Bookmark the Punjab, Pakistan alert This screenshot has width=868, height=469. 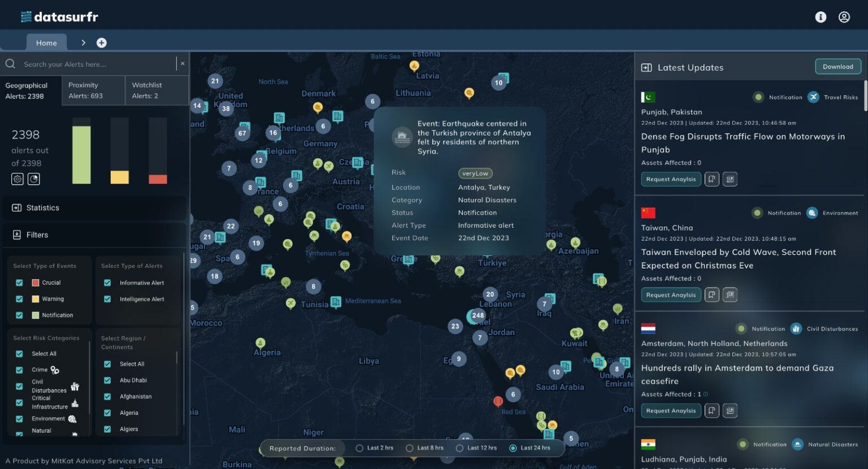pos(712,179)
